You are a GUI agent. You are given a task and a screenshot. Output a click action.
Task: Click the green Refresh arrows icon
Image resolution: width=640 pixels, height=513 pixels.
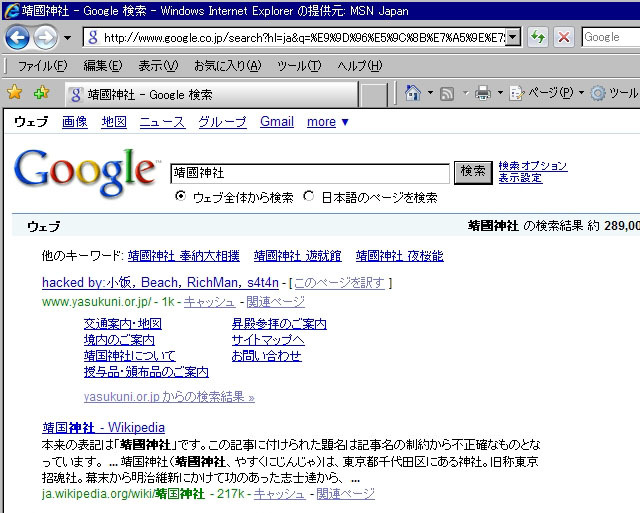tap(538, 38)
